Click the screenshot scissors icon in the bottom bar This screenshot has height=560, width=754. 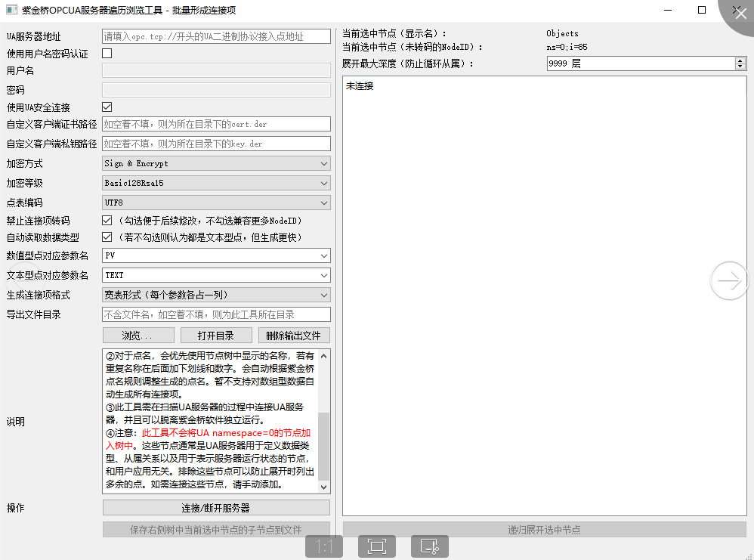pos(430,546)
